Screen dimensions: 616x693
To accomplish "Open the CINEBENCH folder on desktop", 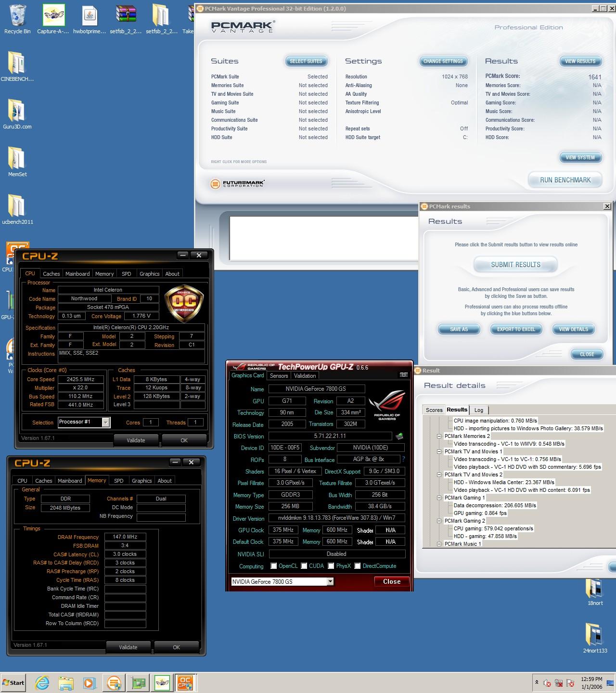I will (x=17, y=66).
